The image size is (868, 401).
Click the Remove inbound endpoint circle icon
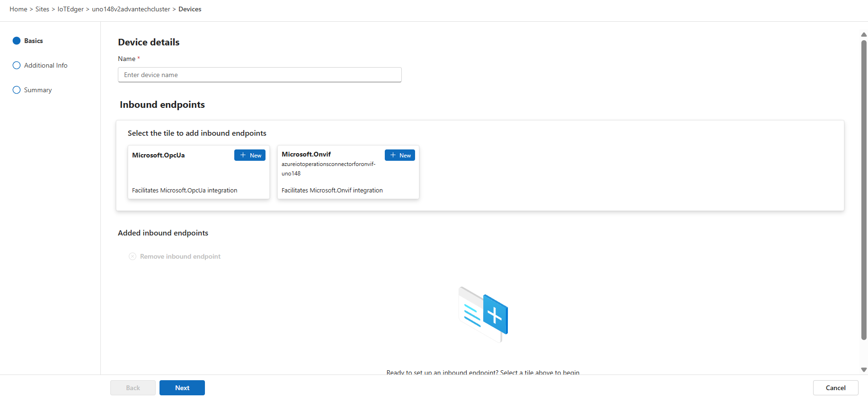(133, 256)
